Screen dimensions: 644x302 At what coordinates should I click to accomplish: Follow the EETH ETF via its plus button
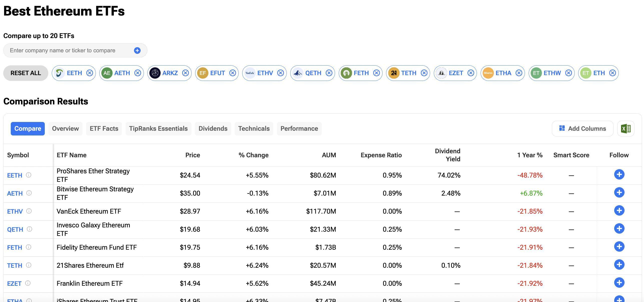[619, 175]
